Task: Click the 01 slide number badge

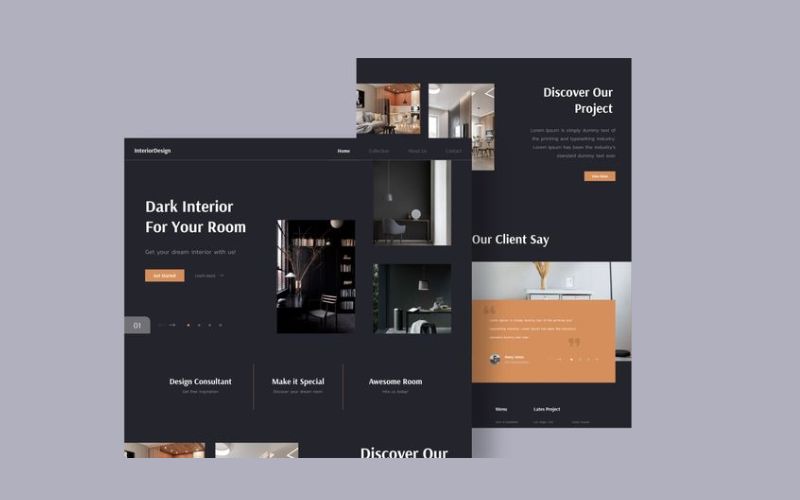Action: click(x=137, y=325)
